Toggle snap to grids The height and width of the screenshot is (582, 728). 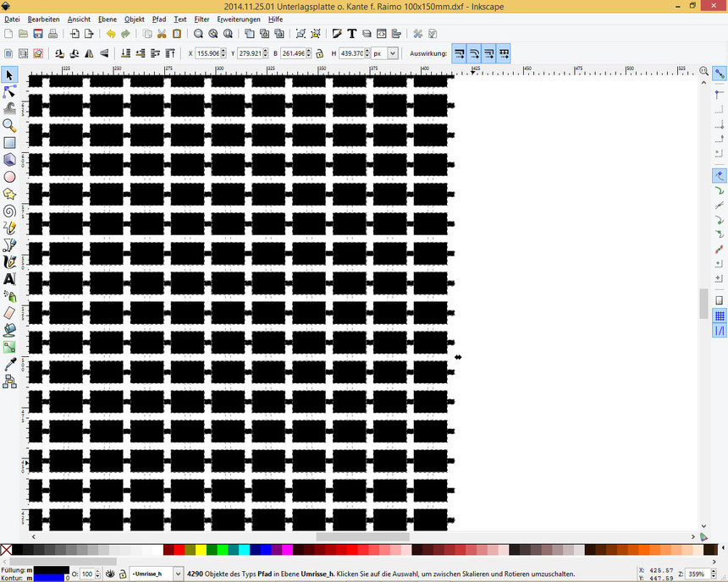pos(720,316)
